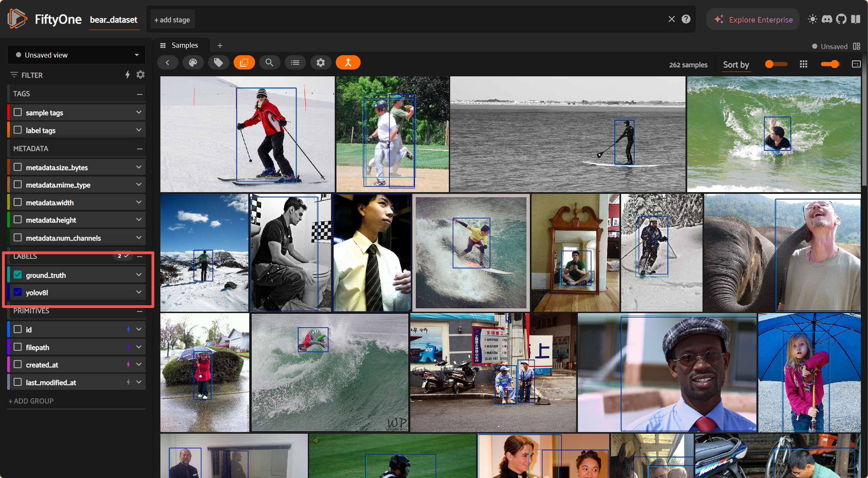Screen dimensions: 868x478
Task: Open the GitHub repository icon
Action: point(841,19)
